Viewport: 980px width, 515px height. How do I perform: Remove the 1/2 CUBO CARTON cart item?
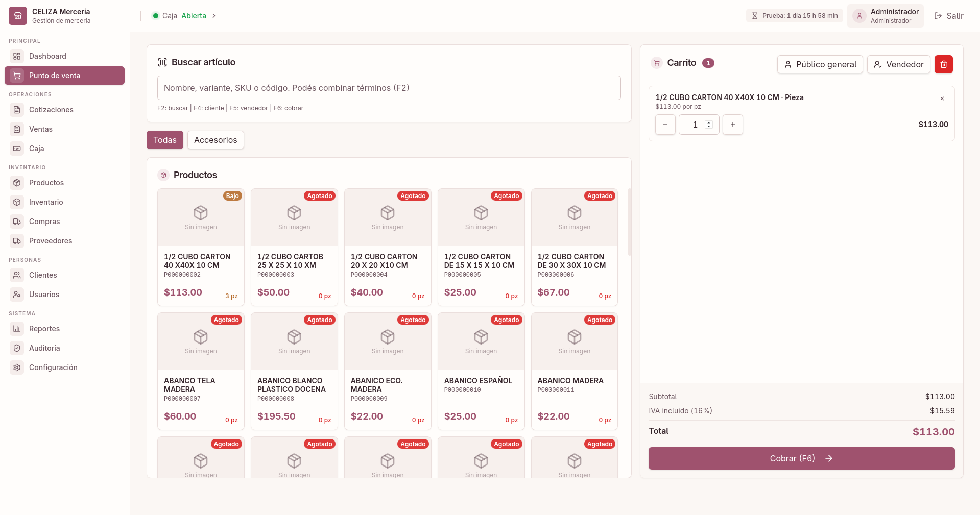942,99
